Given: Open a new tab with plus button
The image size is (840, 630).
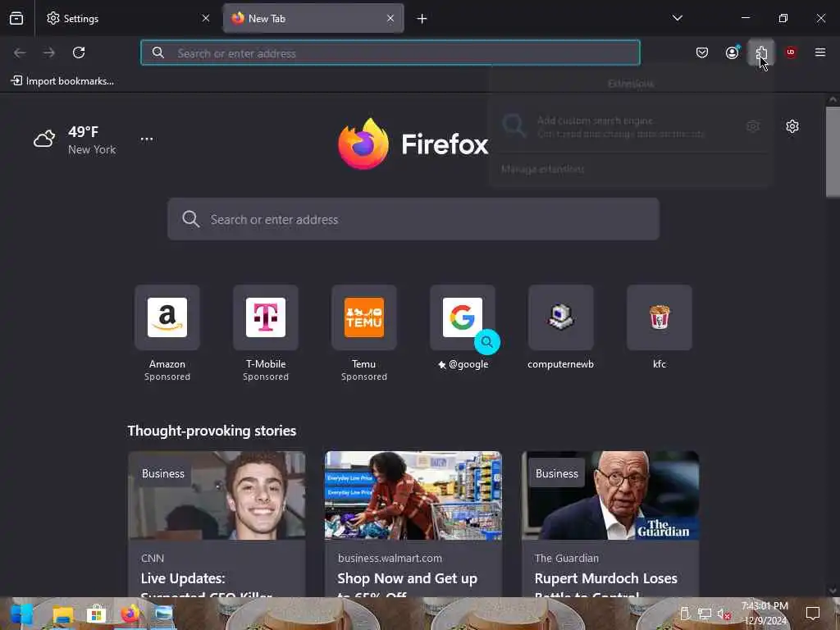Looking at the screenshot, I should tap(422, 19).
